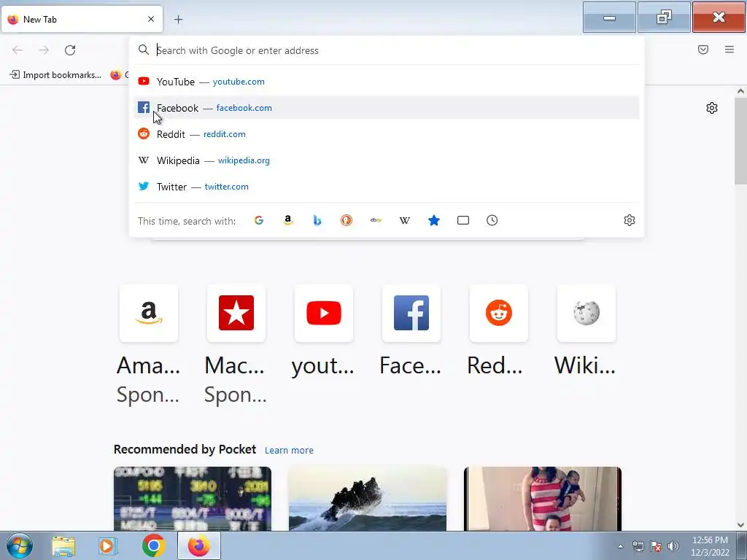The image size is (747, 560).
Task: Search this time with Wikipedia icon
Action: click(405, 220)
